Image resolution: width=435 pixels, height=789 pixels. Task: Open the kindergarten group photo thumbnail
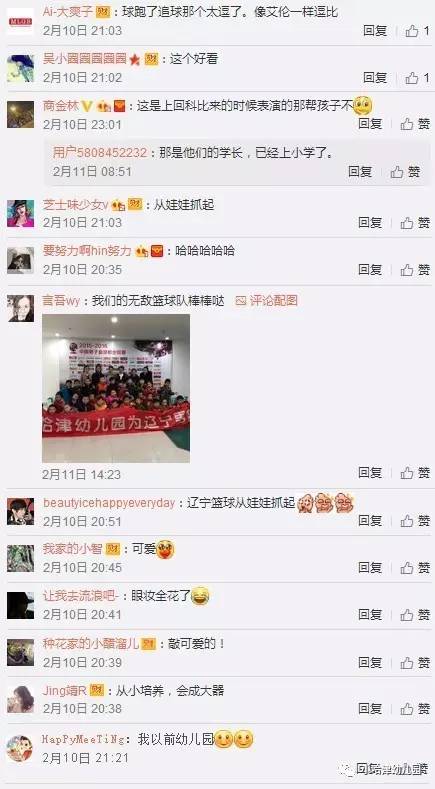[116, 388]
